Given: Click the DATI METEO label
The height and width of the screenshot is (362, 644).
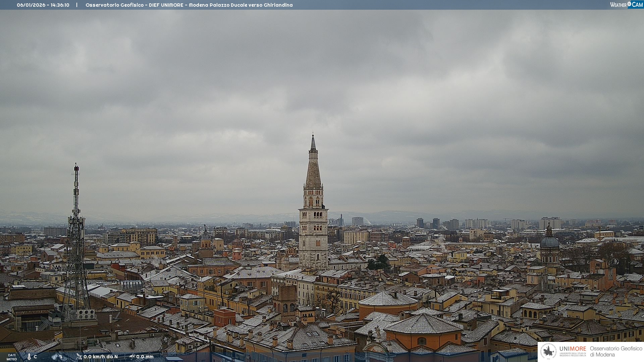Looking at the screenshot, I should tap(12, 357).
